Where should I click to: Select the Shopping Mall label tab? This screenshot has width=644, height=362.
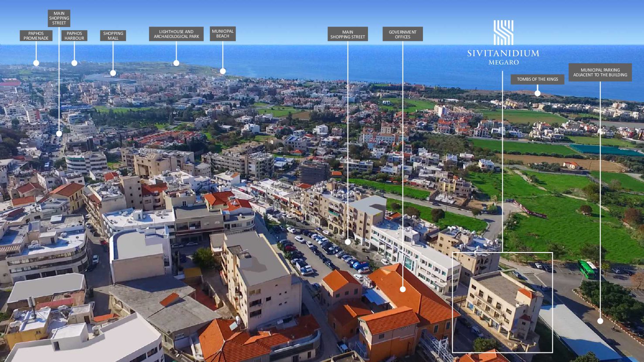tap(113, 35)
